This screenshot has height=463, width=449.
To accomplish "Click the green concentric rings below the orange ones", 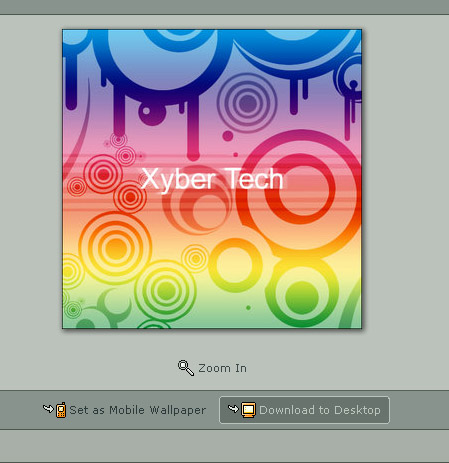I will 165,290.
